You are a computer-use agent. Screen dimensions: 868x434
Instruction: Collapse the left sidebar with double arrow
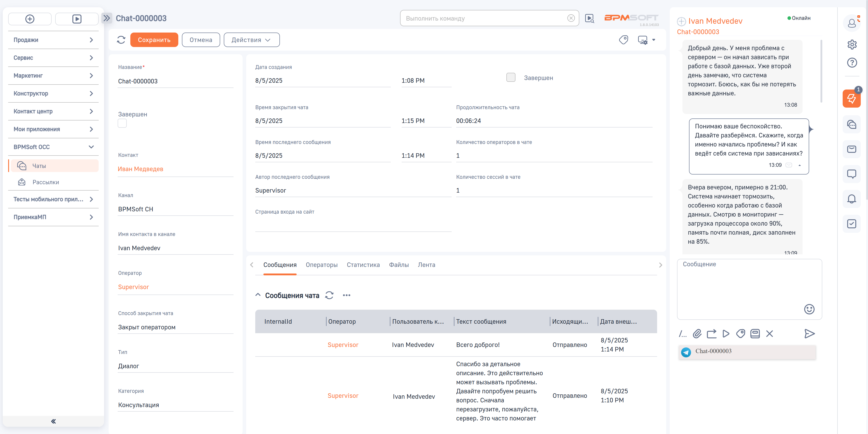tap(53, 421)
